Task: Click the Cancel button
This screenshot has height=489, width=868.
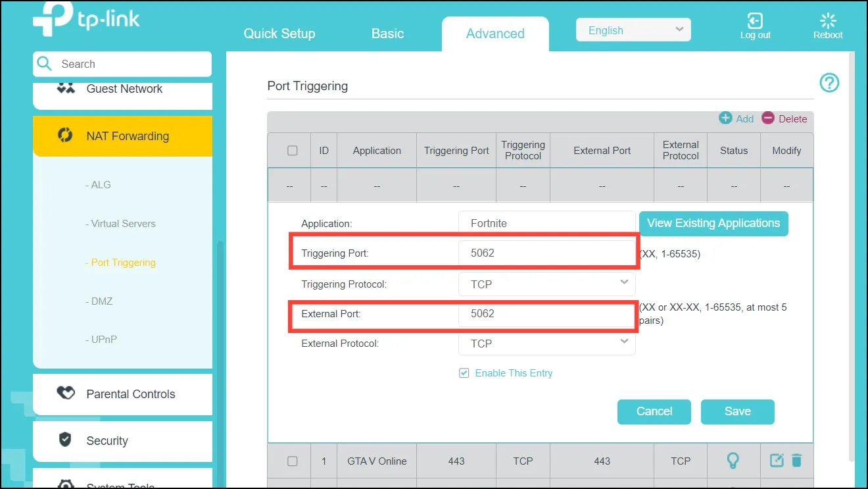Action: pos(654,411)
